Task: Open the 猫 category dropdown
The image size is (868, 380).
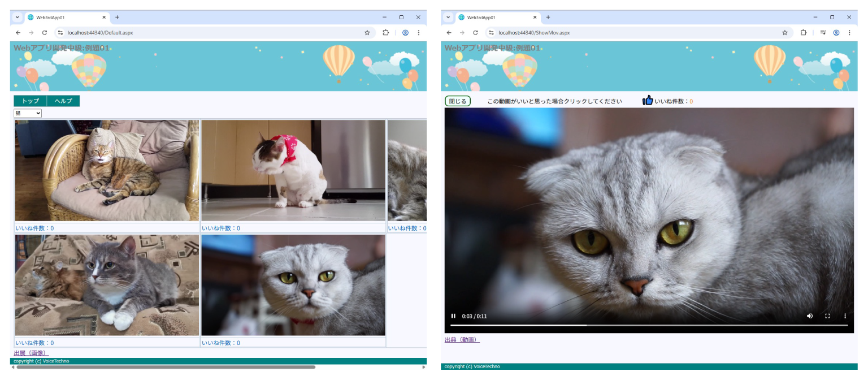Action: (x=27, y=113)
